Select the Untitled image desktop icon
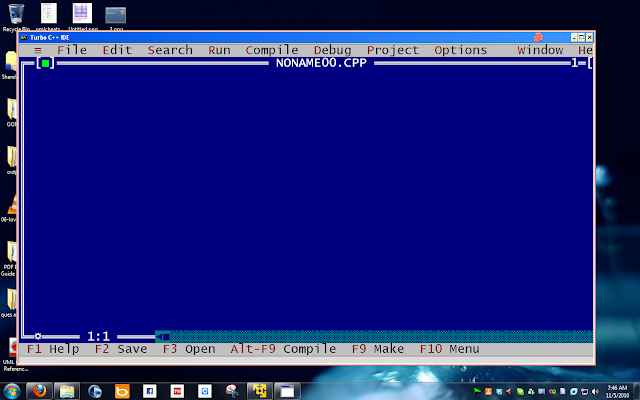The height and width of the screenshot is (400, 640). coord(82,18)
